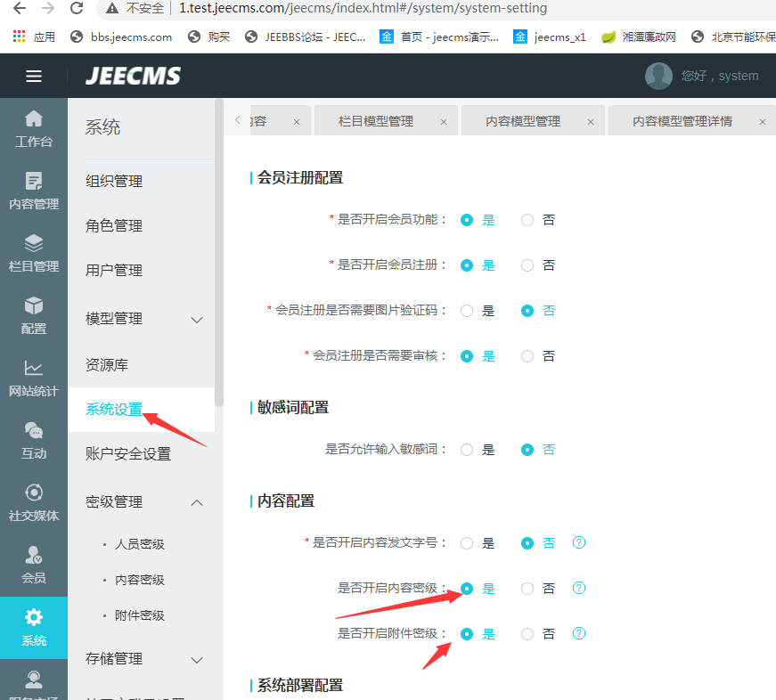Open the apps grid bookmark icon

(x=19, y=37)
